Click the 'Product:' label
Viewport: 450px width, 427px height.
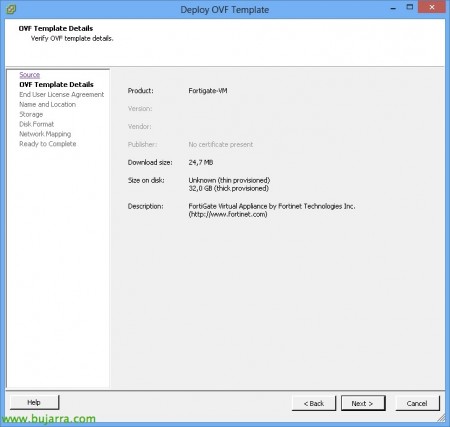(141, 91)
